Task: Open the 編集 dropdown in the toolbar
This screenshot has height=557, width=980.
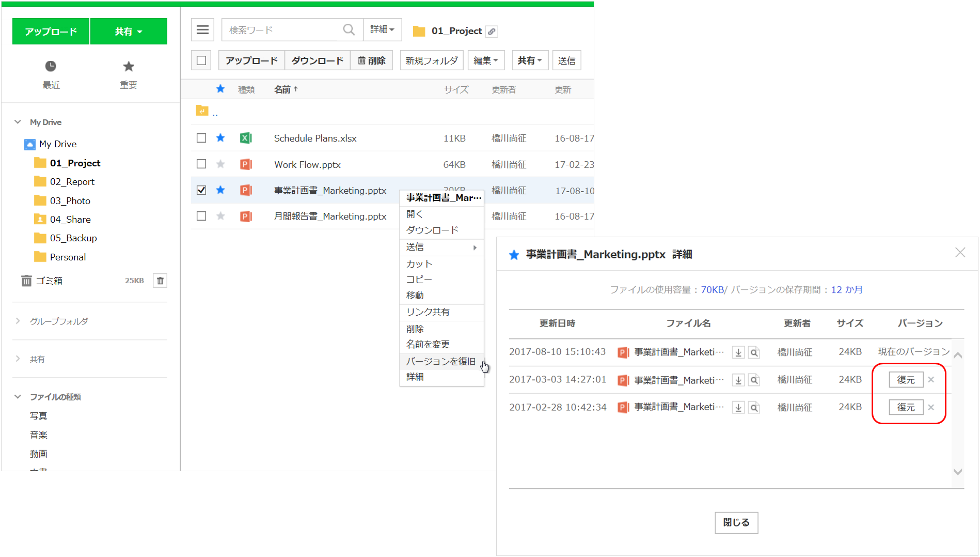Action: (485, 60)
